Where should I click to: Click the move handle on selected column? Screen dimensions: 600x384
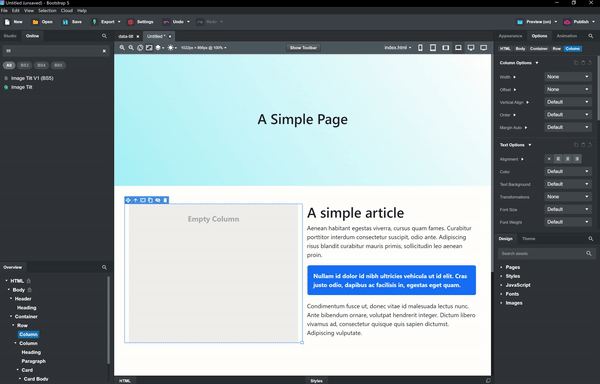(128, 200)
